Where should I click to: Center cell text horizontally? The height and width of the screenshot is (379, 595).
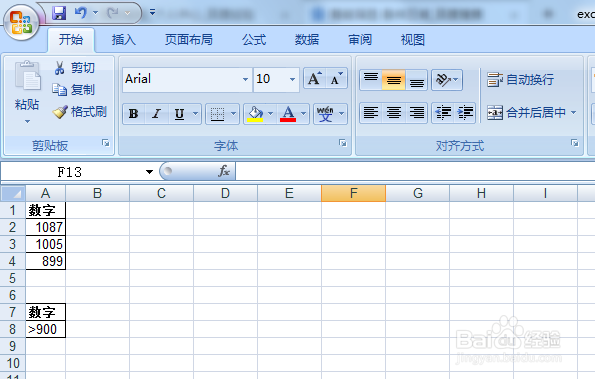click(x=394, y=113)
